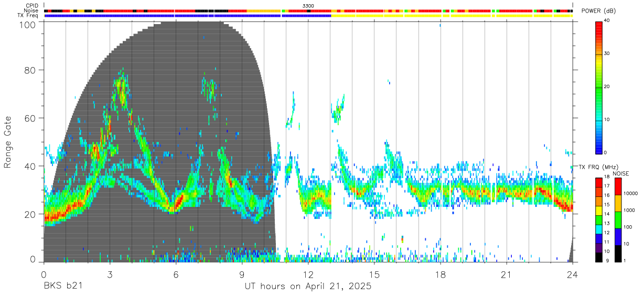Click the 100 tick on NOISE colorbar
The height and width of the screenshot is (297, 644).
point(628,227)
